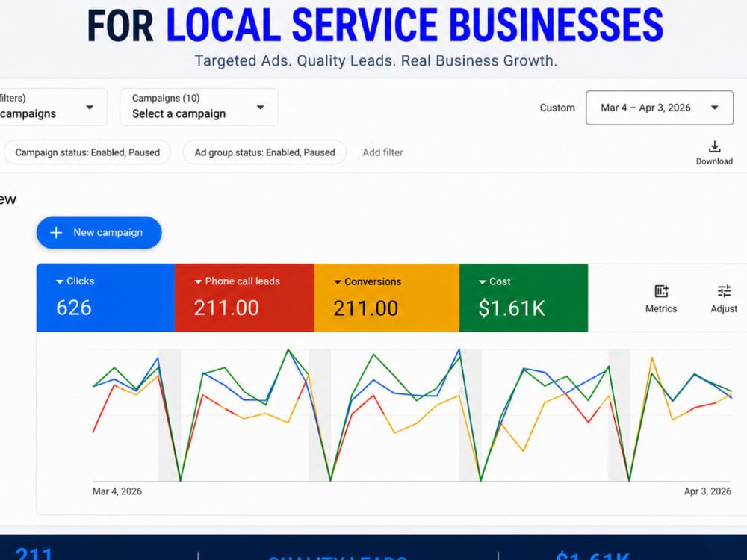The width and height of the screenshot is (747, 560).
Task: Open the Adjust chart settings
Action: pyautogui.click(x=724, y=299)
